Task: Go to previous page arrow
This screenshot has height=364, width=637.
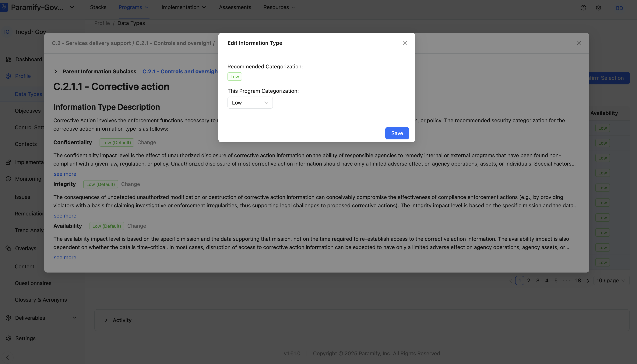Action: (510, 280)
